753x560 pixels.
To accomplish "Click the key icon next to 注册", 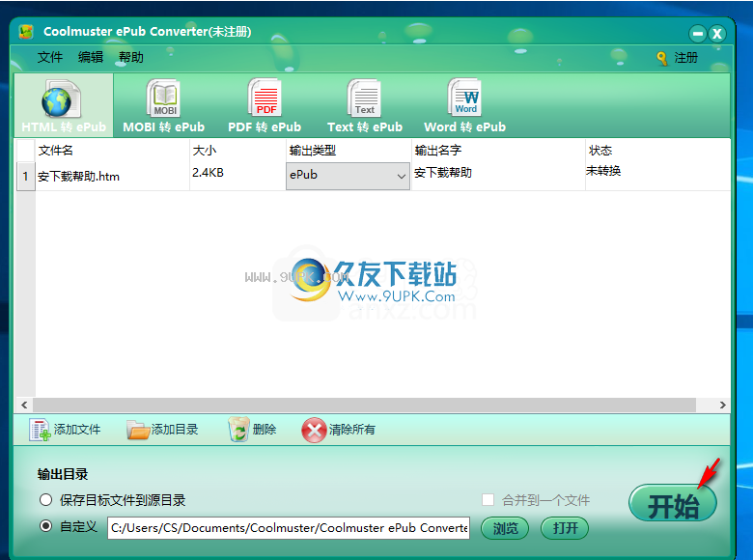I will [x=661, y=58].
